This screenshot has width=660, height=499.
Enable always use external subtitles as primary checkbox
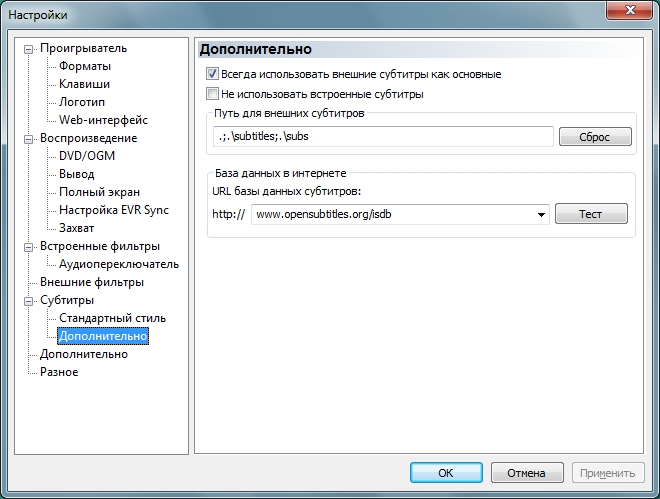point(212,74)
